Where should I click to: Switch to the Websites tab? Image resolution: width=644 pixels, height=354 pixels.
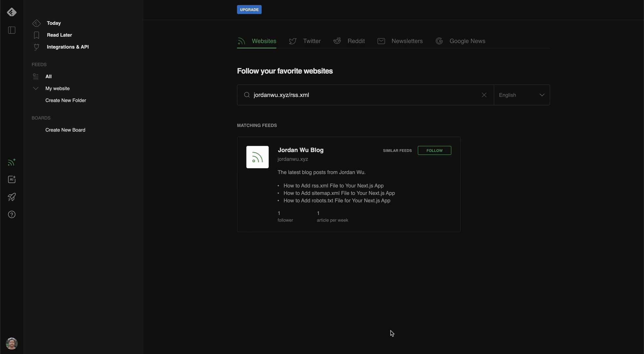pyautogui.click(x=257, y=41)
